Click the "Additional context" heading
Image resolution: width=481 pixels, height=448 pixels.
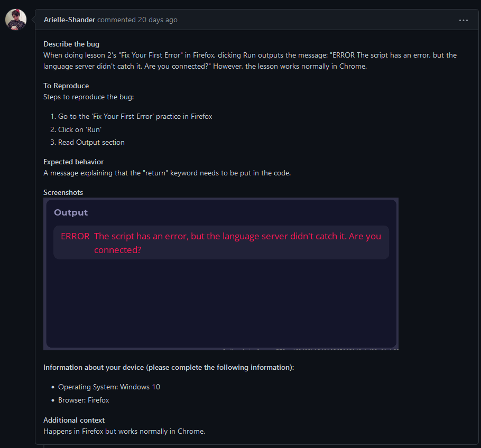[x=74, y=420]
